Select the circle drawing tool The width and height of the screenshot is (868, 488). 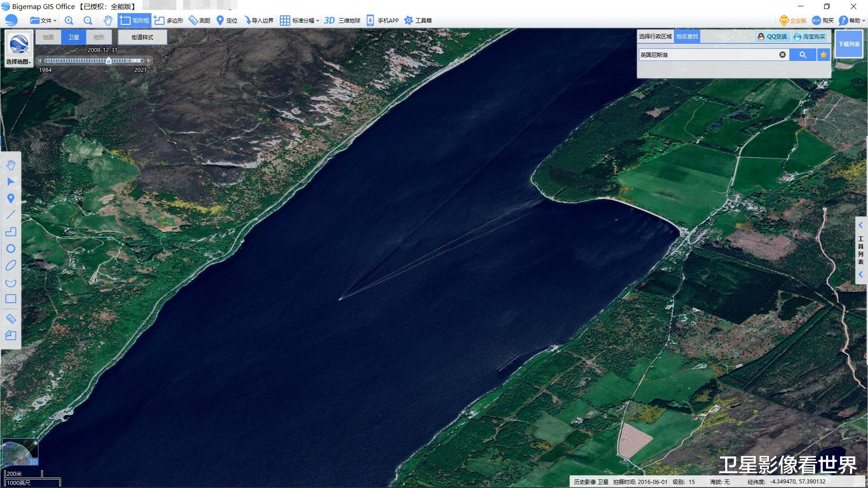(x=11, y=249)
